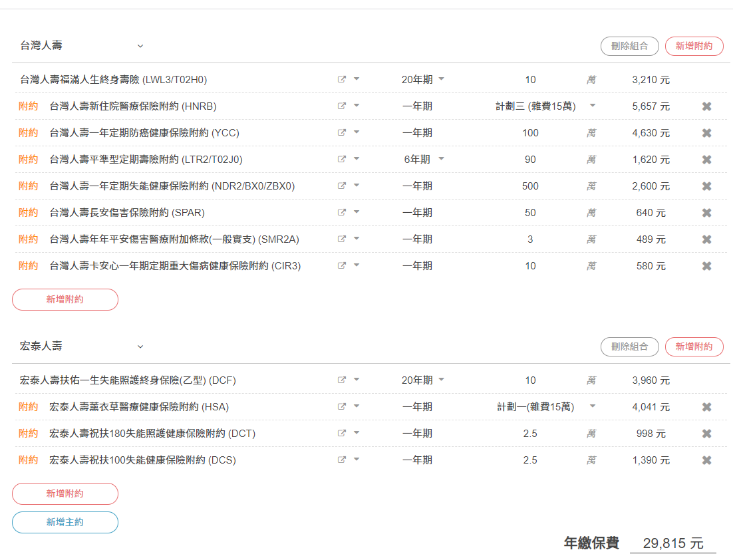Remove the CIR3 rider with X icon
Image resolution: width=733 pixels, height=560 pixels.
point(707,267)
